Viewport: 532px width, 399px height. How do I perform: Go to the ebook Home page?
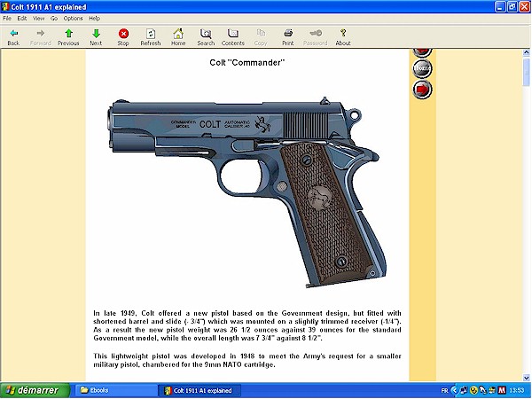point(178,37)
